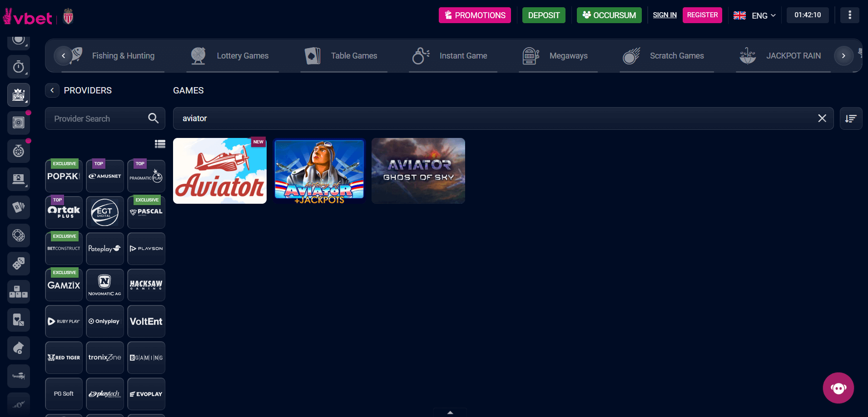
Task: Open the airplane sidebar icon
Action: click(x=19, y=376)
